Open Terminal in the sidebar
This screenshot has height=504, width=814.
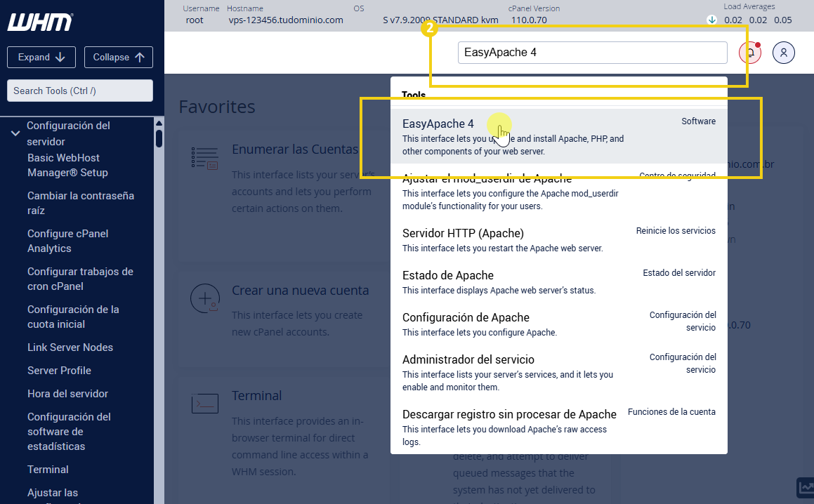[x=48, y=469]
